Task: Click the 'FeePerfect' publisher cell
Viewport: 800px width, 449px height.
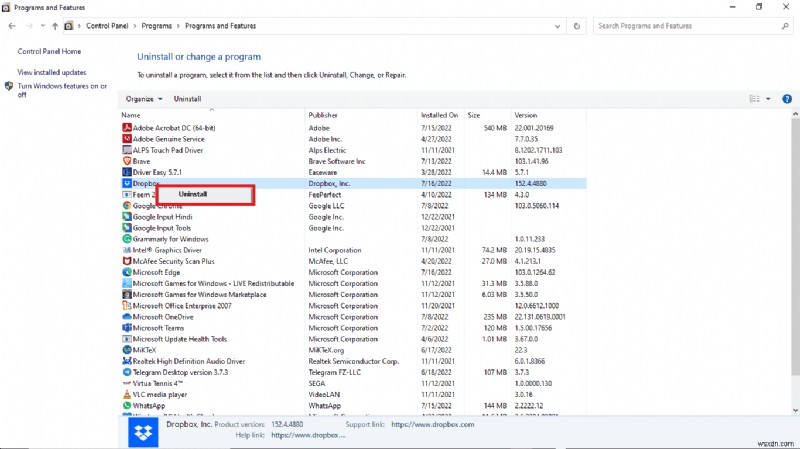Action: 324,194
